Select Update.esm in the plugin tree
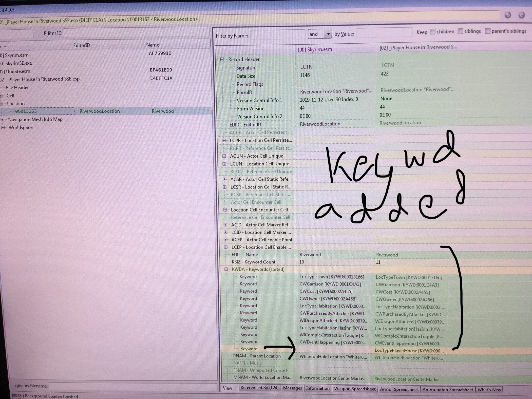Image resolution: width=532 pixels, height=399 pixels. point(17,71)
